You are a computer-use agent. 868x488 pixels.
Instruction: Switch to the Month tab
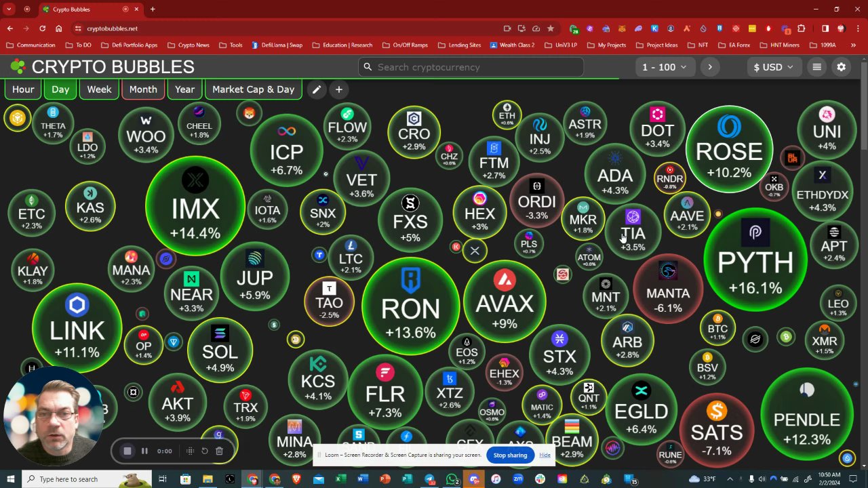point(143,89)
